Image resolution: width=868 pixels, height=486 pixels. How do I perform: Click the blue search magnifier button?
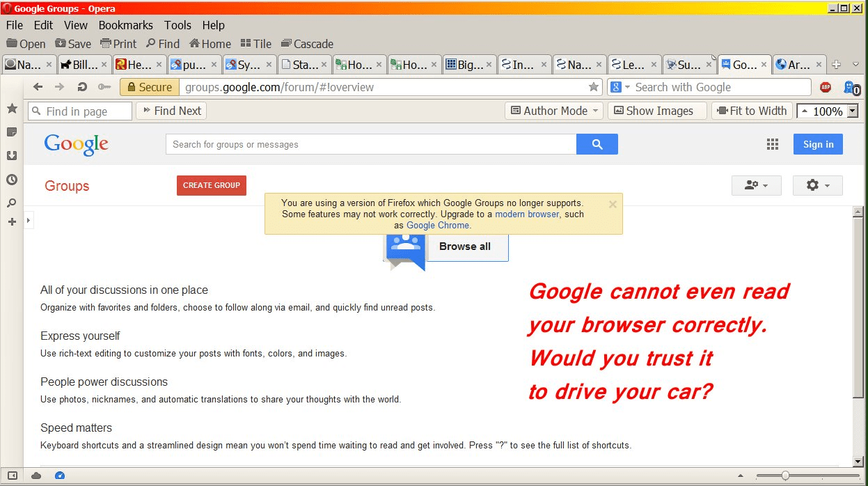click(x=597, y=144)
